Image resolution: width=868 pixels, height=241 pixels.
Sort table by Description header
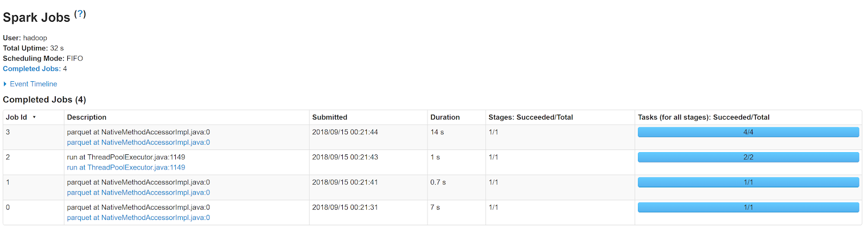click(87, 118)
